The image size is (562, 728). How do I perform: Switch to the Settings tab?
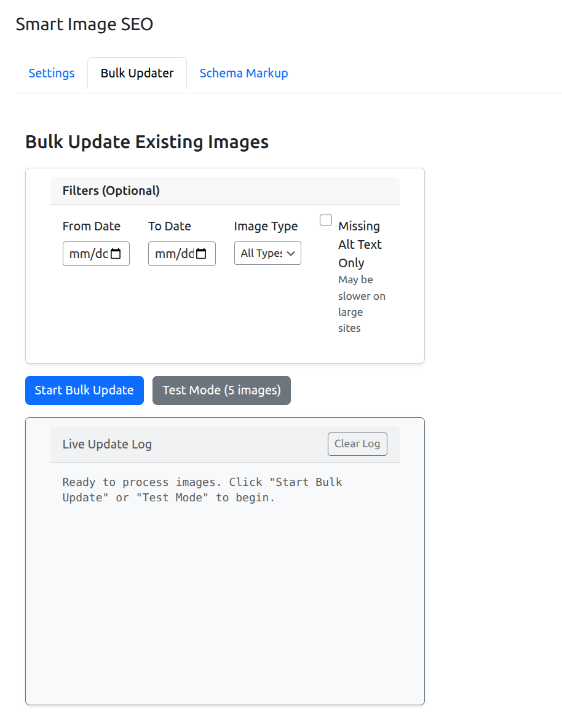coord(52,73)
